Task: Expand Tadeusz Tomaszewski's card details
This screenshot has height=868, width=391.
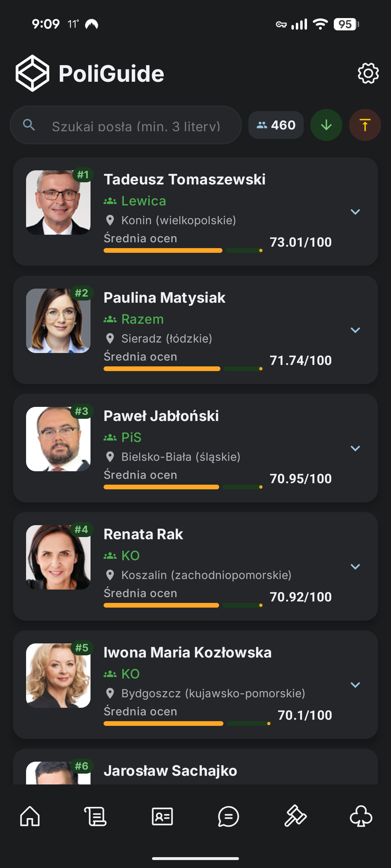Action: pyautogui.click(x=355, y=212)
